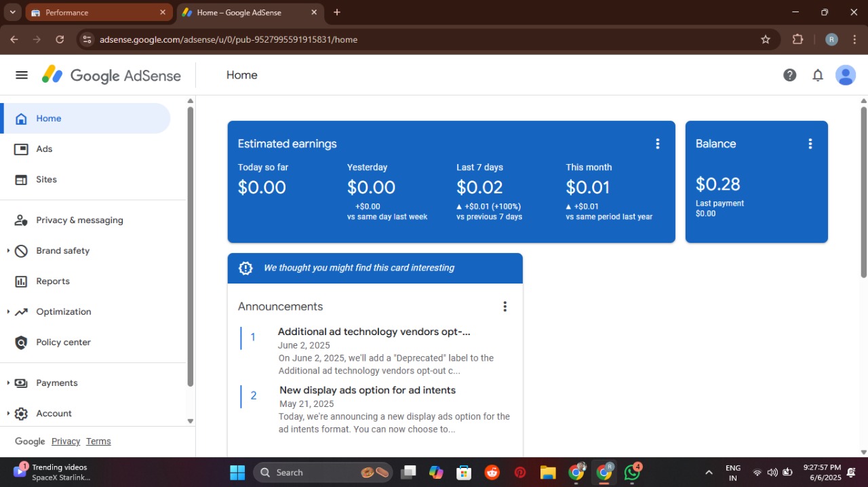Image resolution: width=868 pixels, height=487 pixels.
Task: Close the Home – Google AdSense tab
Action: coord(314,12)
